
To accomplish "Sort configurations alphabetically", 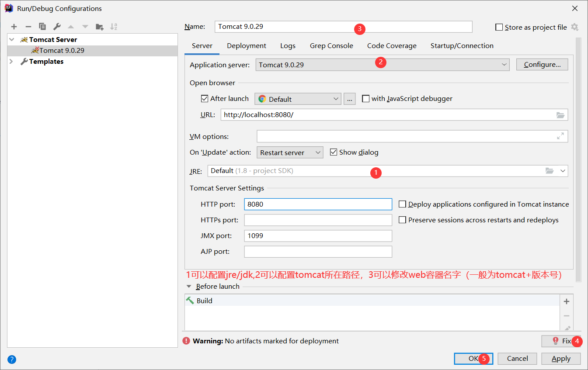I will click(x=114, y=27).
